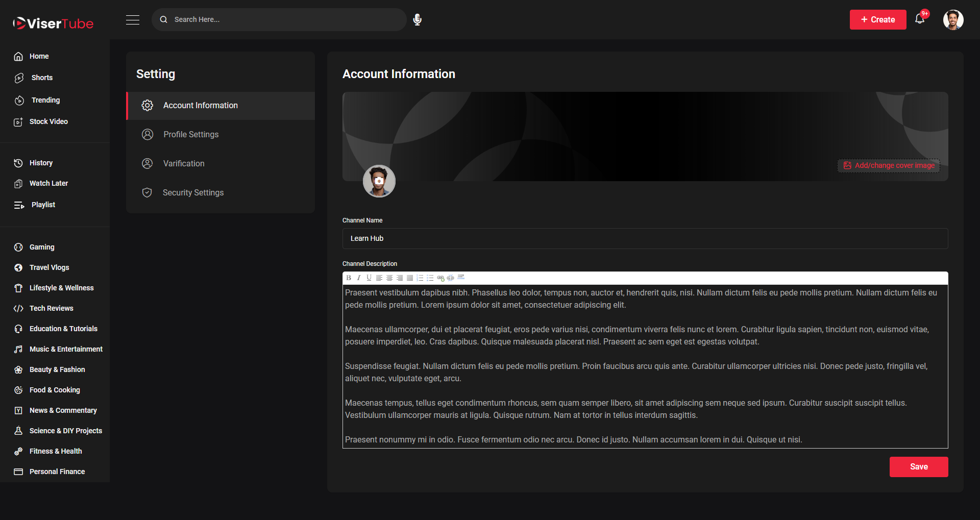Screen dimensions: 980x520
Task: Click Add/change cover image
Action: point(888,165)
